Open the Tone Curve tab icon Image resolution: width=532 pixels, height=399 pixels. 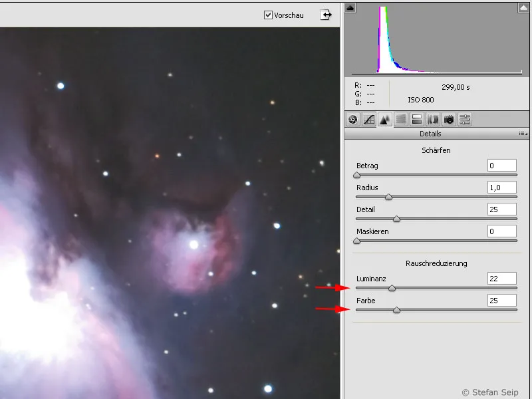point(369,120)
